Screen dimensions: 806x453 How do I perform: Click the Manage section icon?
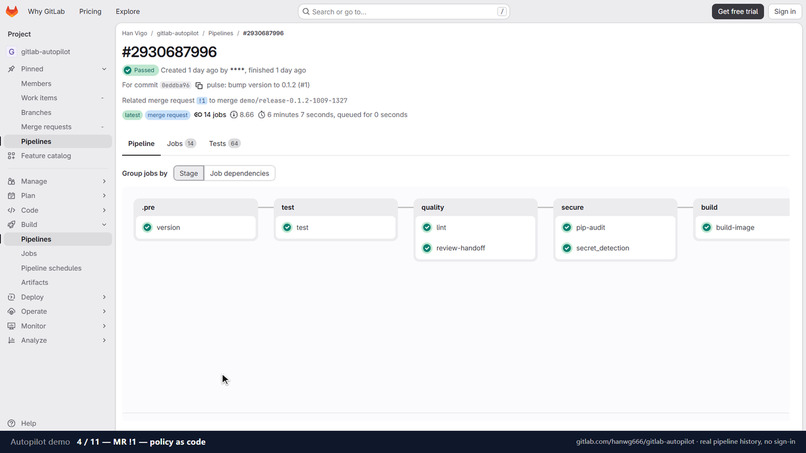(11, 182)
